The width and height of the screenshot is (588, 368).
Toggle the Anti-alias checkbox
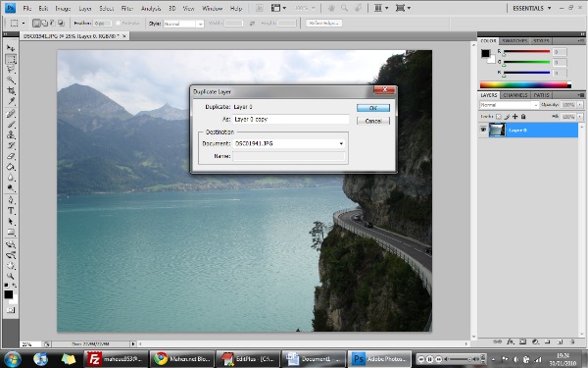[118, 24]
